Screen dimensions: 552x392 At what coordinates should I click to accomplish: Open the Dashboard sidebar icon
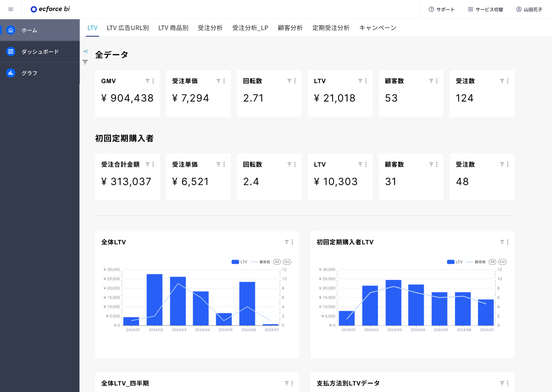11,51
